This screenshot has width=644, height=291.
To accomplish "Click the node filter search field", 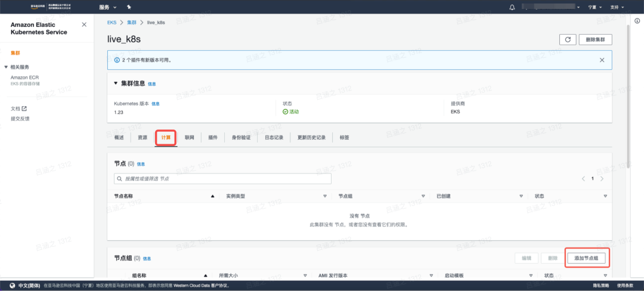I will tap(222, 179).
